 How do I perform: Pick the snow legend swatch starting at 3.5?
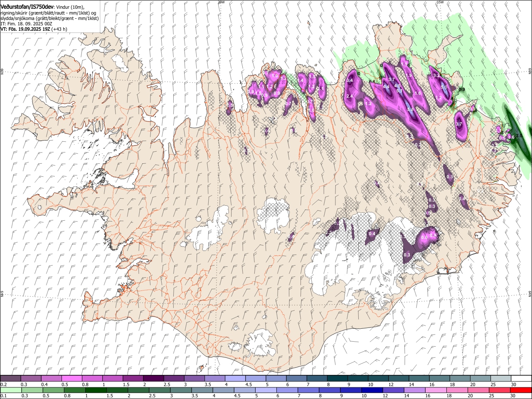(215, 379)
